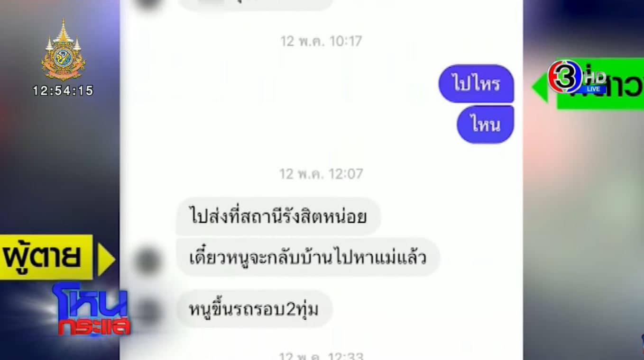Select the purple ไปไหร message bubble
The image size is (644, 360).
[476, 84]
